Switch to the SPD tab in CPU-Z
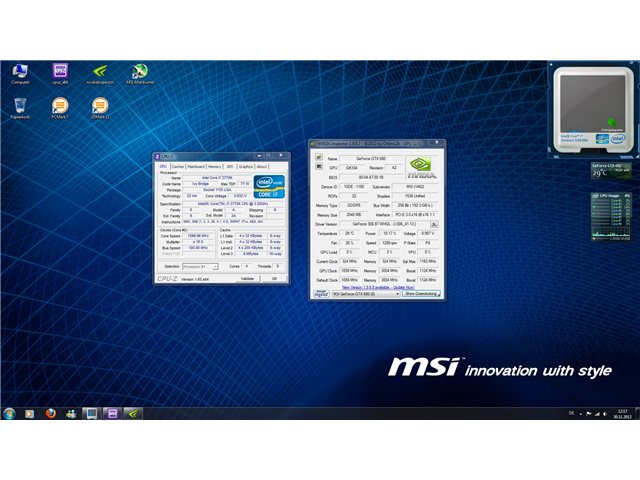The width and height of the screenshot is (640, 480). 230,167
